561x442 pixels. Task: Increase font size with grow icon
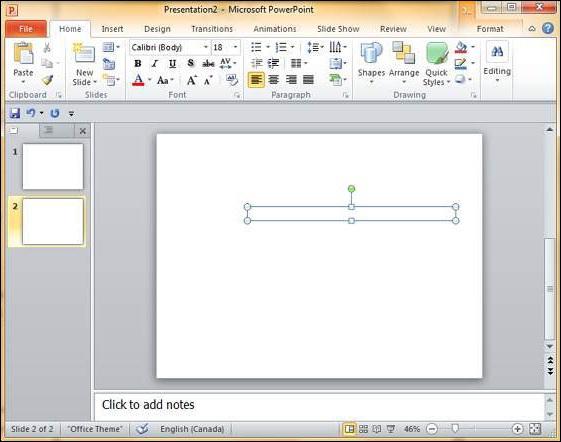click(x=192, y=80)
